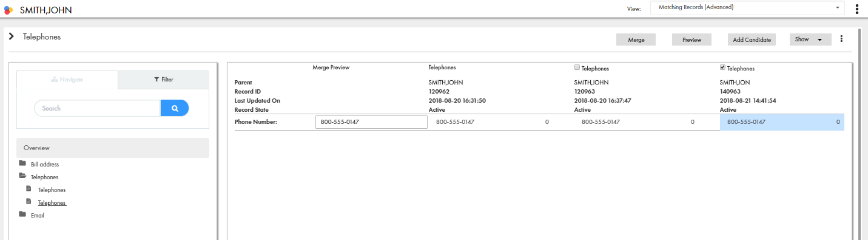The width and height of the screenshot is (868, 240).
Task: Switch to the Filter tab
Action: 164,80
